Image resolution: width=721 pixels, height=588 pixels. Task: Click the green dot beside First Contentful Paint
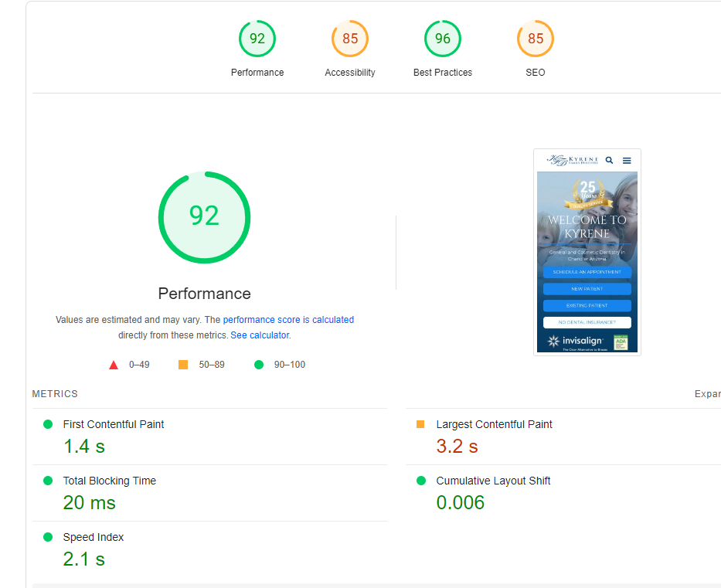tap(48, 424)
